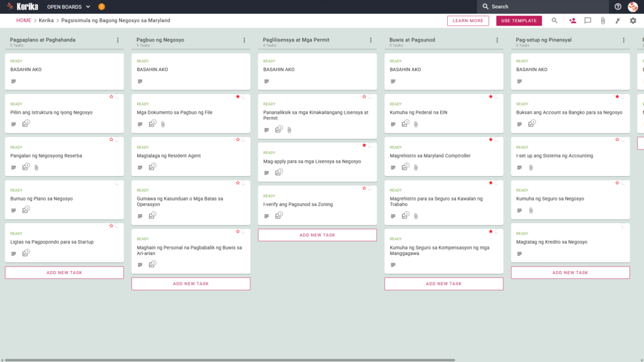Open checklist icon on Magtalaga ng Resident Agent card

tap(152, 167)
